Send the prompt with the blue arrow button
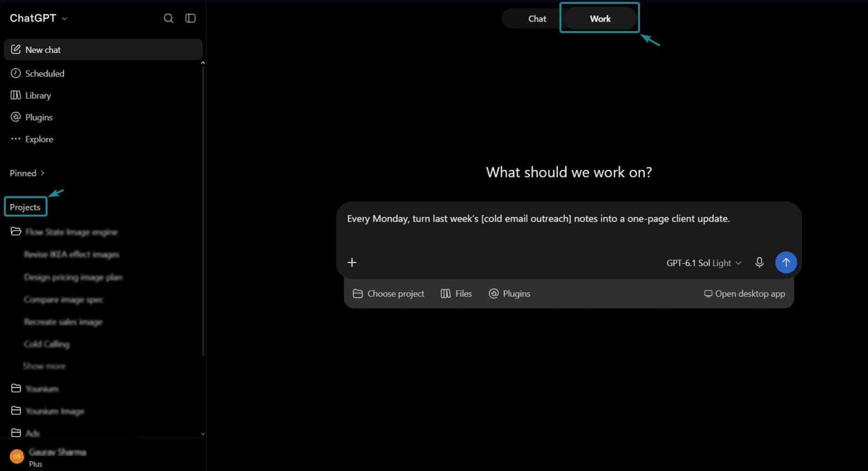868x471 pixels. tap(786, 263)
